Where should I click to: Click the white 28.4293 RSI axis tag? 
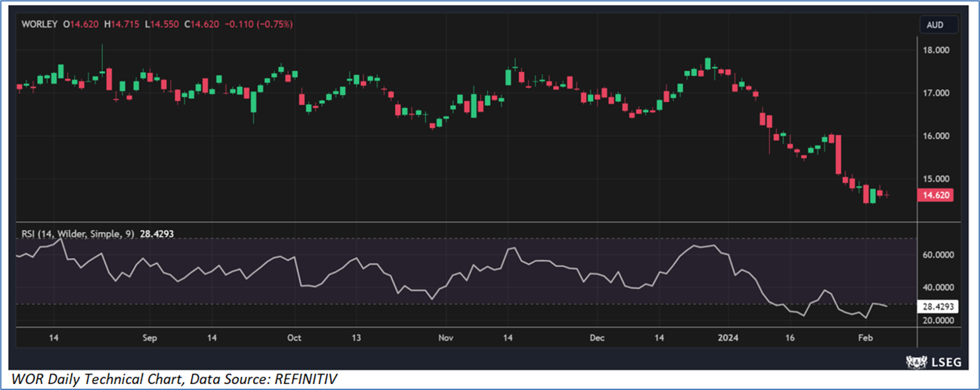(938, 307)
